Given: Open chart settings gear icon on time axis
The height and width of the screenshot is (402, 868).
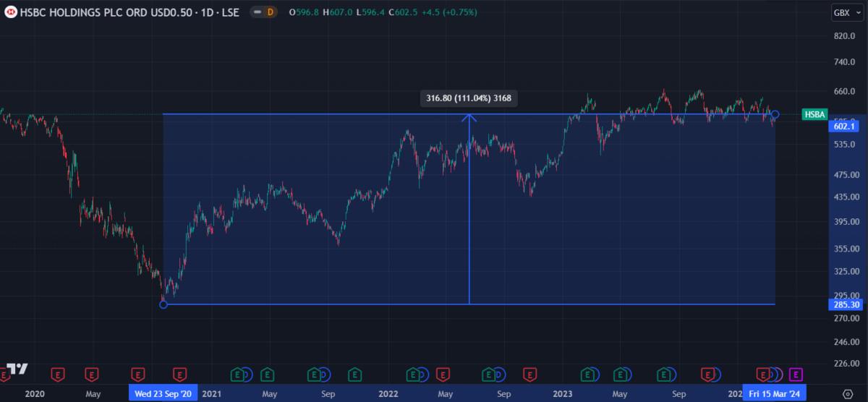Looking at the screenshot, I should click(847, 394).
